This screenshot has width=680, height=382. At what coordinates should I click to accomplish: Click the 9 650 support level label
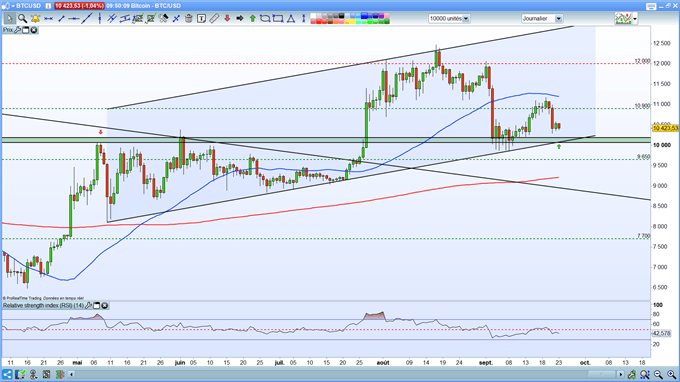(x=644, y=157)
